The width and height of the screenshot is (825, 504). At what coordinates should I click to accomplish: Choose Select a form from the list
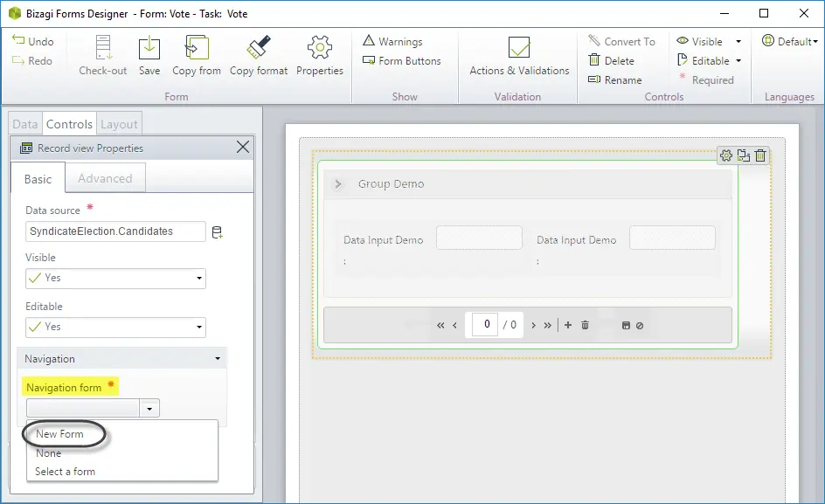click(66, 472)
